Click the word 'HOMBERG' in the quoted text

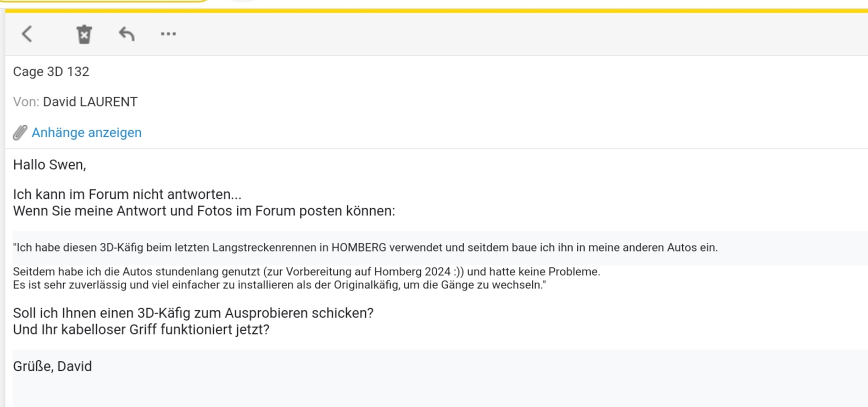coord(359,247)
